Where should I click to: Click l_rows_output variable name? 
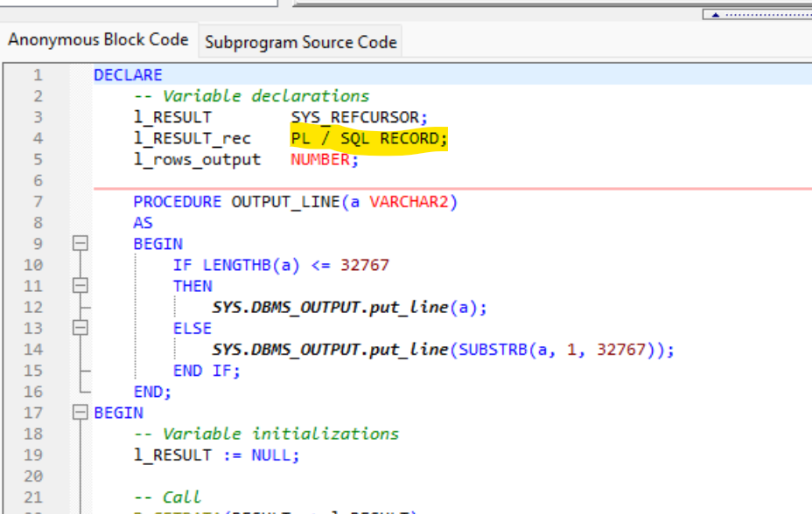tap(197, 160)
